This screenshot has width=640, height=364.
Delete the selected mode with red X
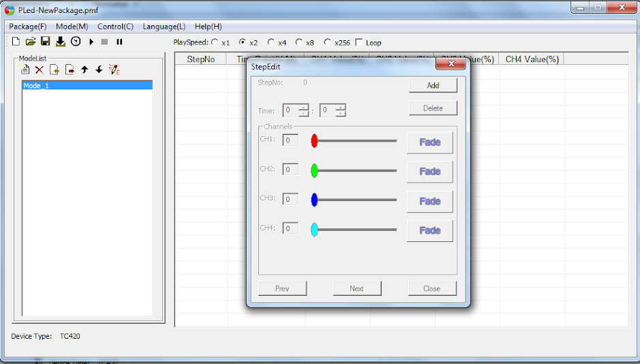pyautogui.click(x=39, y=70)
